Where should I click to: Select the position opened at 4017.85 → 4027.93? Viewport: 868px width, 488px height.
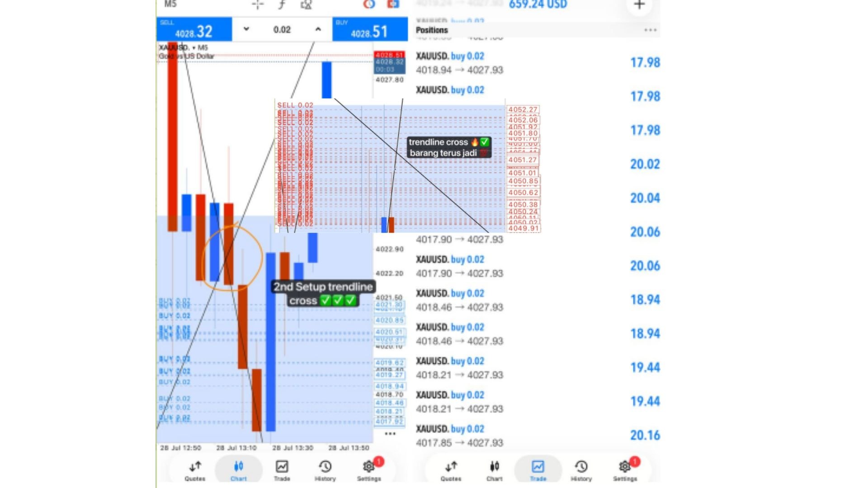click(538, 436)
